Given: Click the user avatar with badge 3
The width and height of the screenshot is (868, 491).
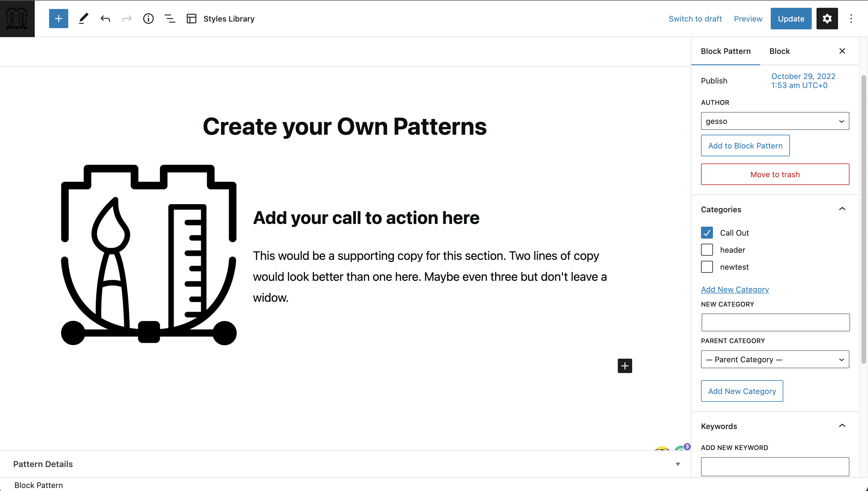Looking at the screenshot, I should [682, 448].
